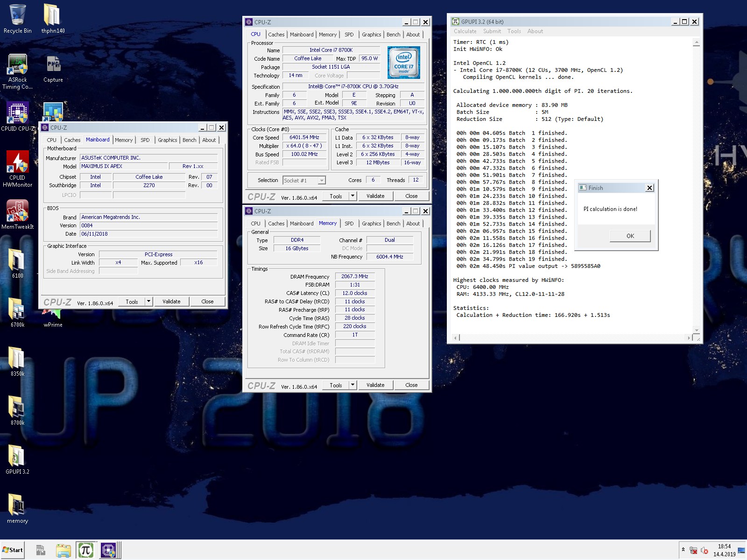
Task: Click the network tray icon
Action: pos(693,551)
